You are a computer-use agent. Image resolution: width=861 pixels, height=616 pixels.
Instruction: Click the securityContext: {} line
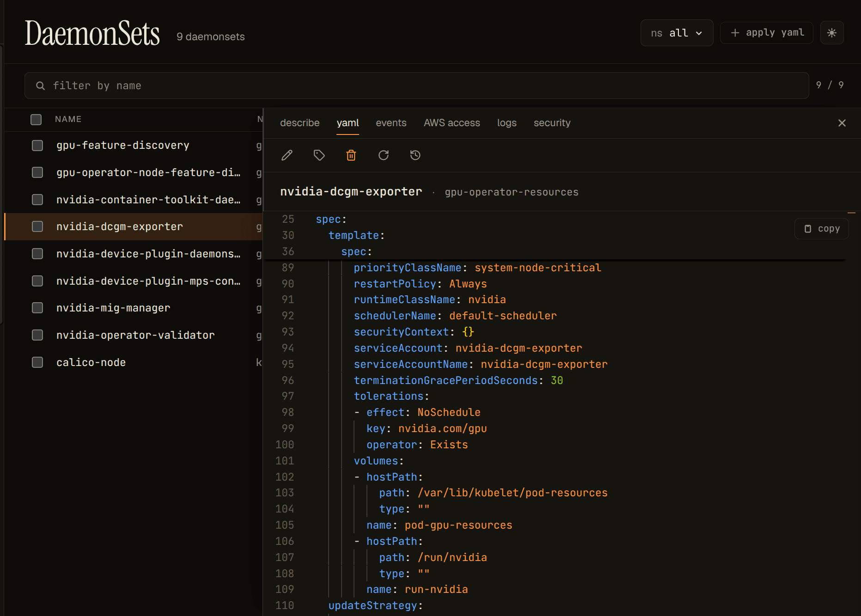pyautogui.click(x=414, y=332)
